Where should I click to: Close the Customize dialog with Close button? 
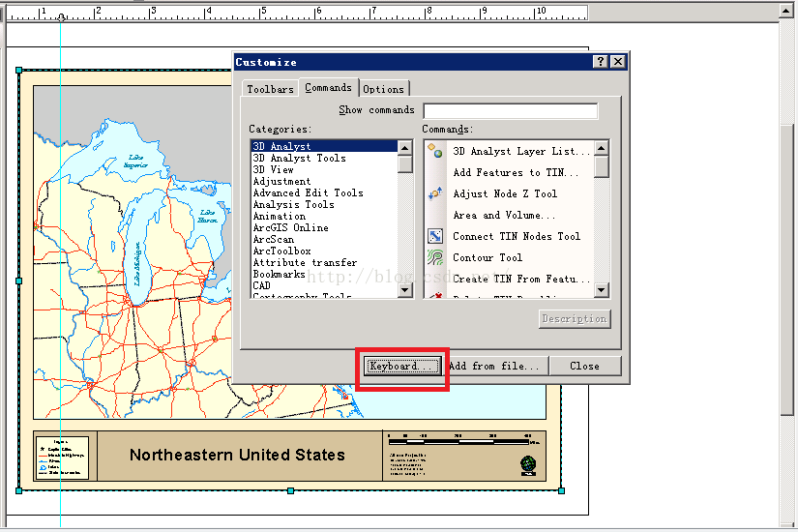click(584, 366)
